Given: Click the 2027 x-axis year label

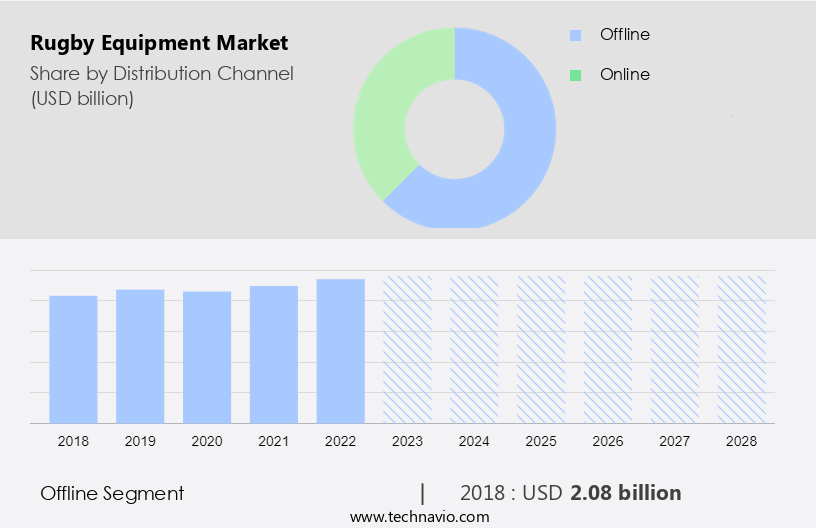Looking at the screenshot, I should coord(674,441).
